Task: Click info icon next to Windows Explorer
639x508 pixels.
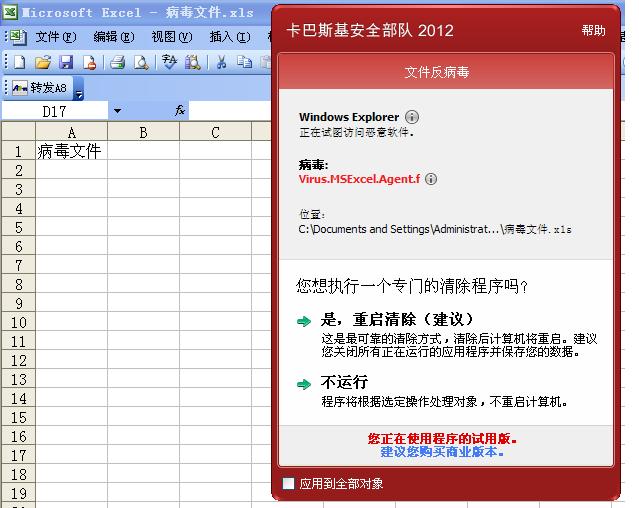Action: (x=412, y=117)
